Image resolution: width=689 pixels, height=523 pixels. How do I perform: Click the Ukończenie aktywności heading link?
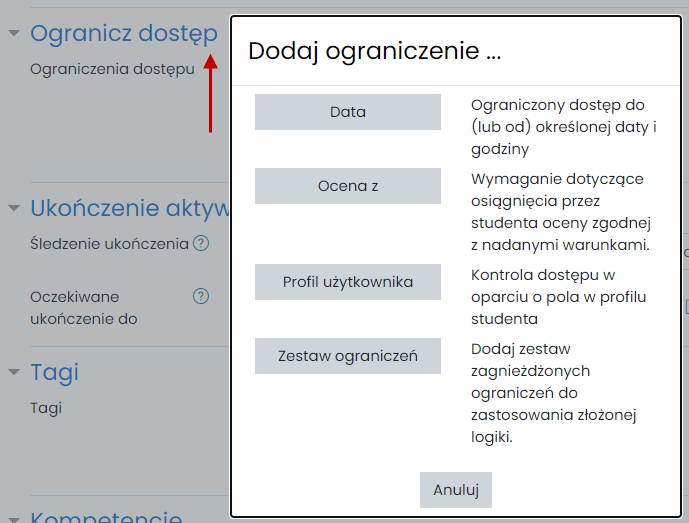click(130, 208)
